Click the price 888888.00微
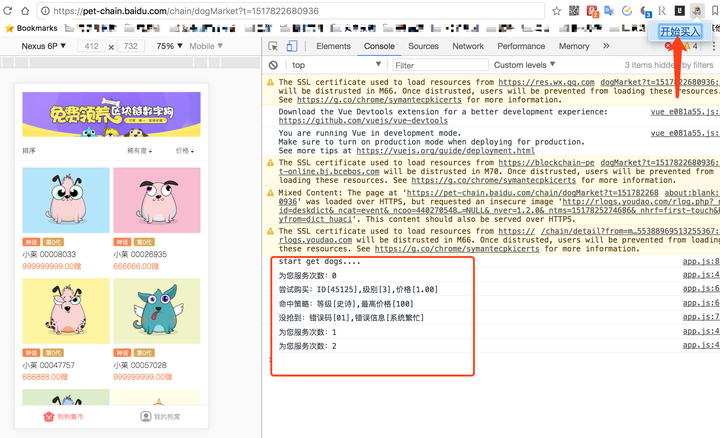The height and width of the screenshot is (438, 720). click(45, 377)
